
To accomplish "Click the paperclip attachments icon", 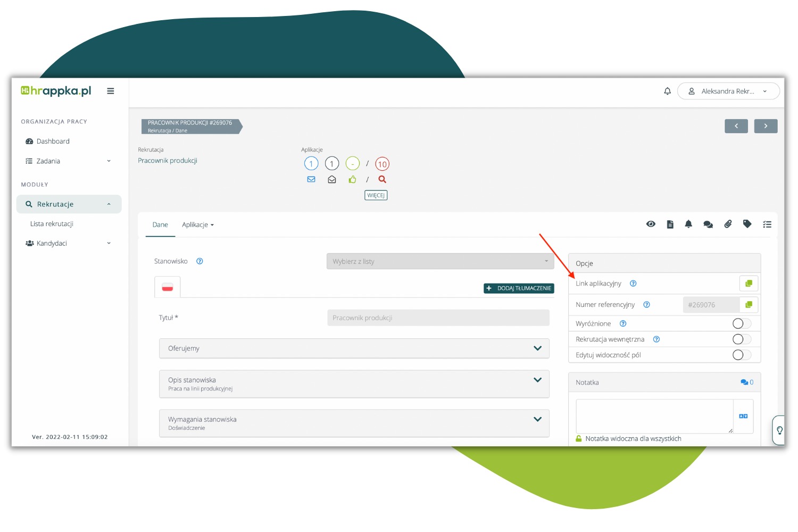I will 728,225.
